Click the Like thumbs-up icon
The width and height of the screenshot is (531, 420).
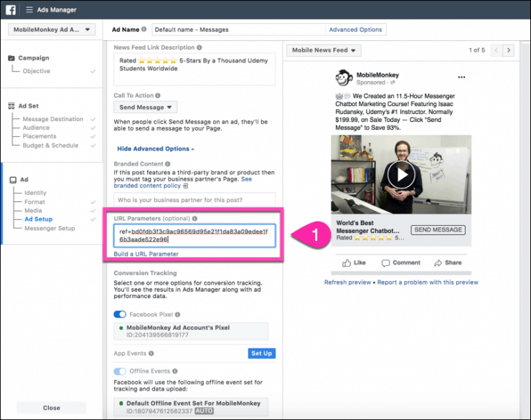pos(346,263)
